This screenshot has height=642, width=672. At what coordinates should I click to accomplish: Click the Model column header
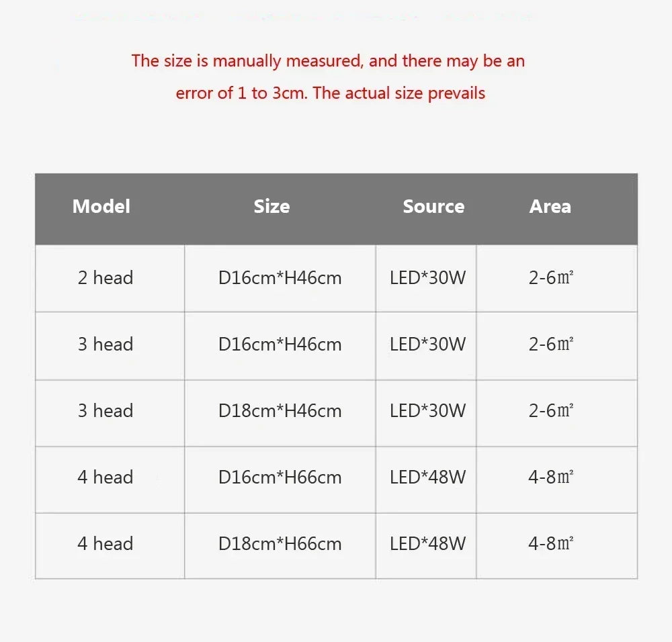click(101, 206)
